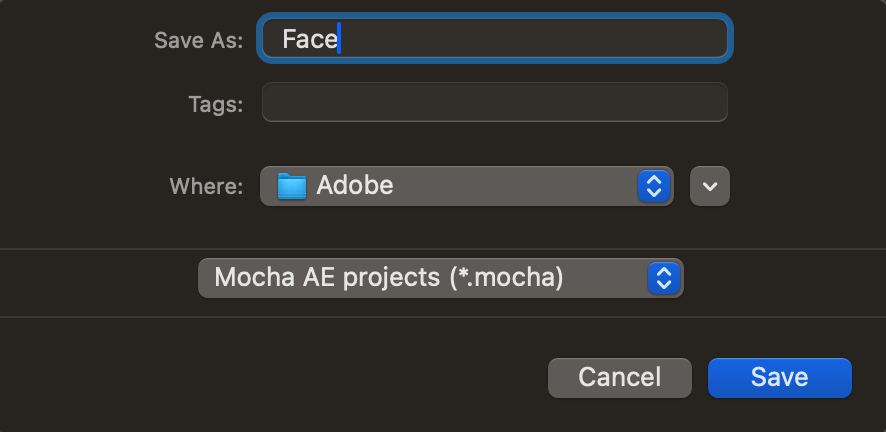Click the (*.mocha) extension text

click(x=507, y=277)
